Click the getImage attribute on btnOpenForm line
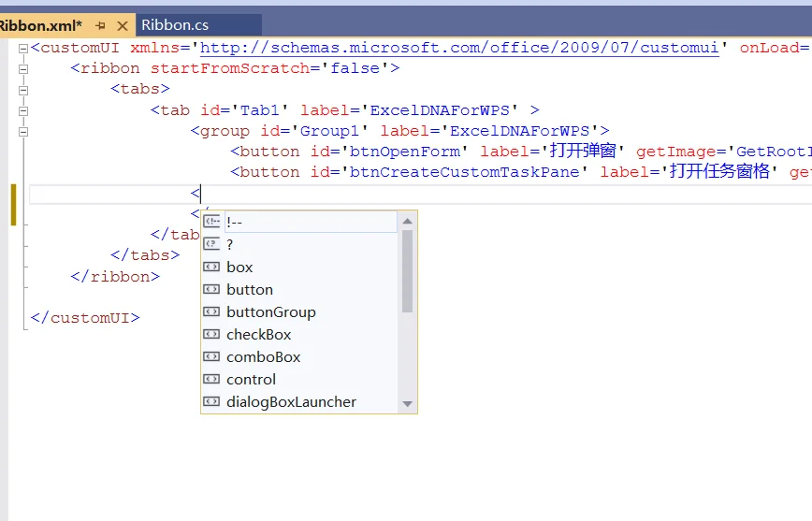This screenshot has width=812, height=521. pyautogui.click(x=676, y=152)
